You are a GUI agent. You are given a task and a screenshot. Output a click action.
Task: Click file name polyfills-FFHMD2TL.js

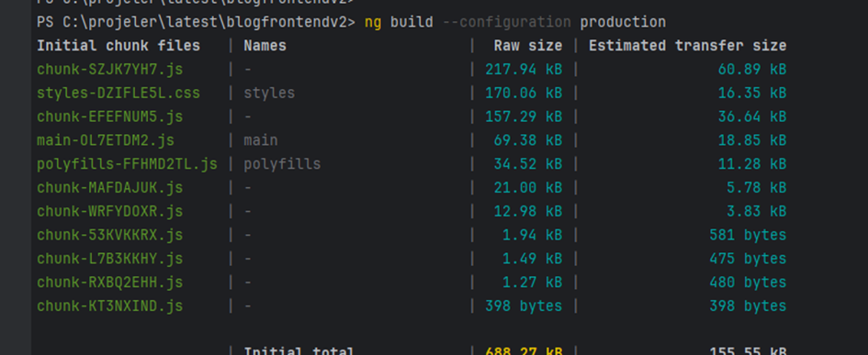[x=127, y=164]
